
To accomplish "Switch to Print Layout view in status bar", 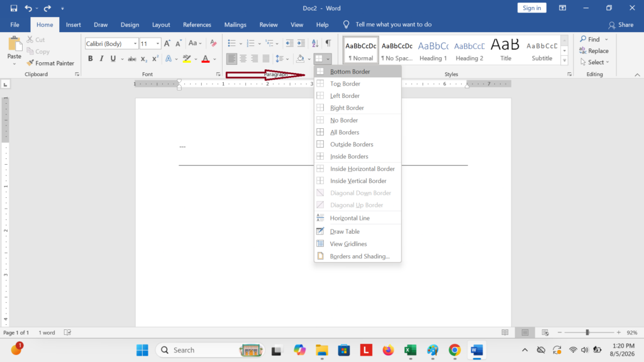I will coord(525,332).
